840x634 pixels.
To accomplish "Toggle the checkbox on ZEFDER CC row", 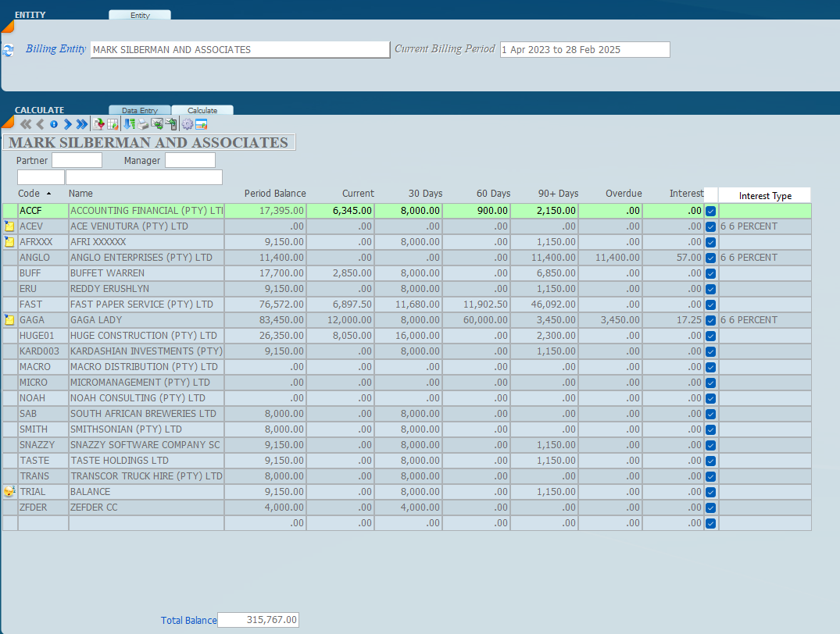I will (710, 508).
